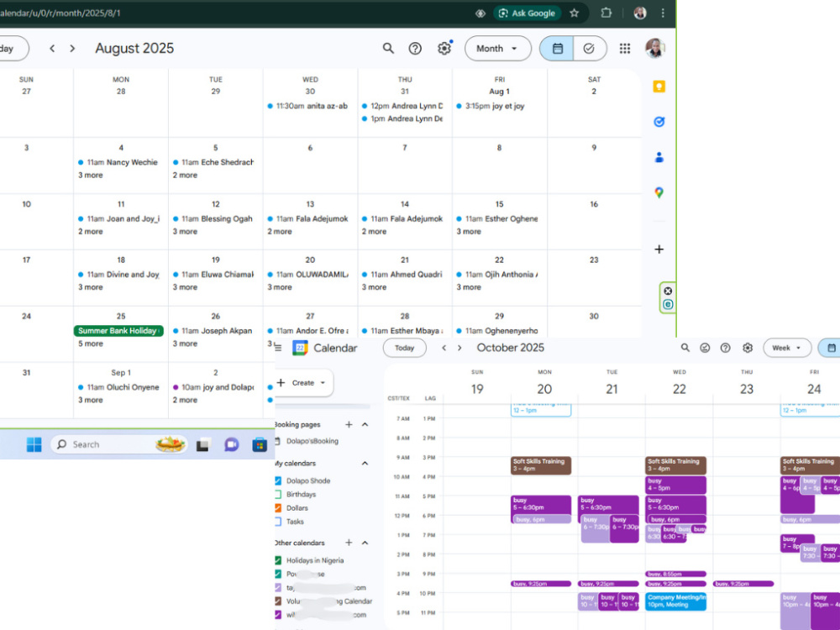
Task: Open the 10am joy and Dolapo event
Action: point(213,386)
